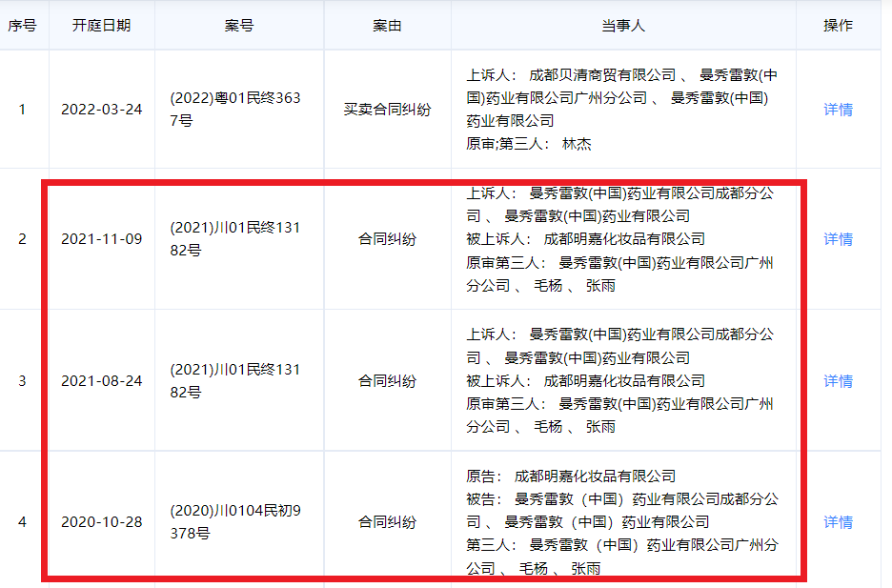Click the 序号 column header
892x588 pixels.
(23, 26)
